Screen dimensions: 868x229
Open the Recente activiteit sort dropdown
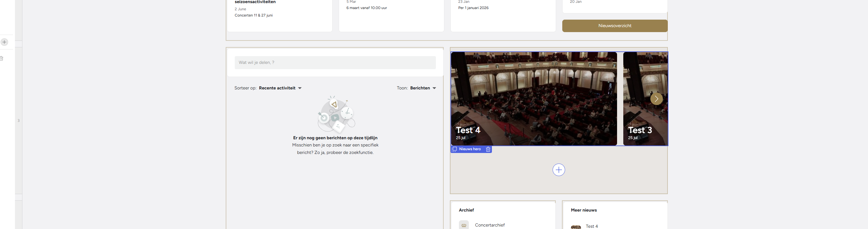click(x=280, y=88)
